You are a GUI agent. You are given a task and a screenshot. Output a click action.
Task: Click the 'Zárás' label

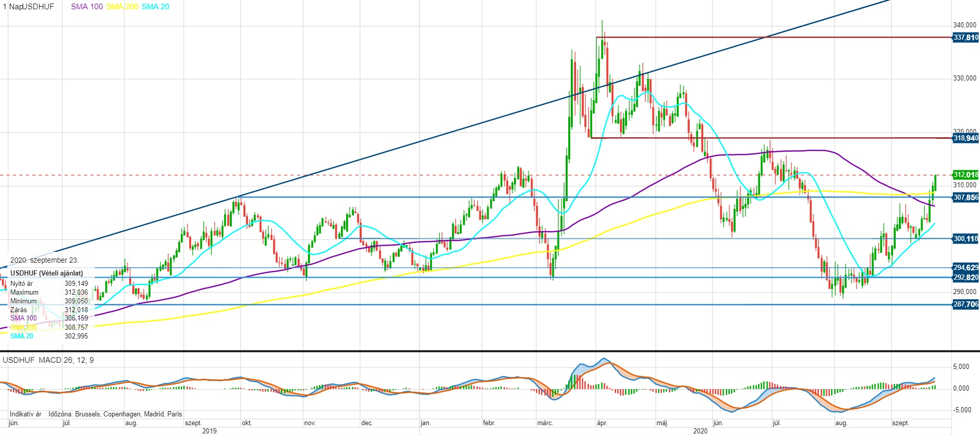tap(19, 310)
